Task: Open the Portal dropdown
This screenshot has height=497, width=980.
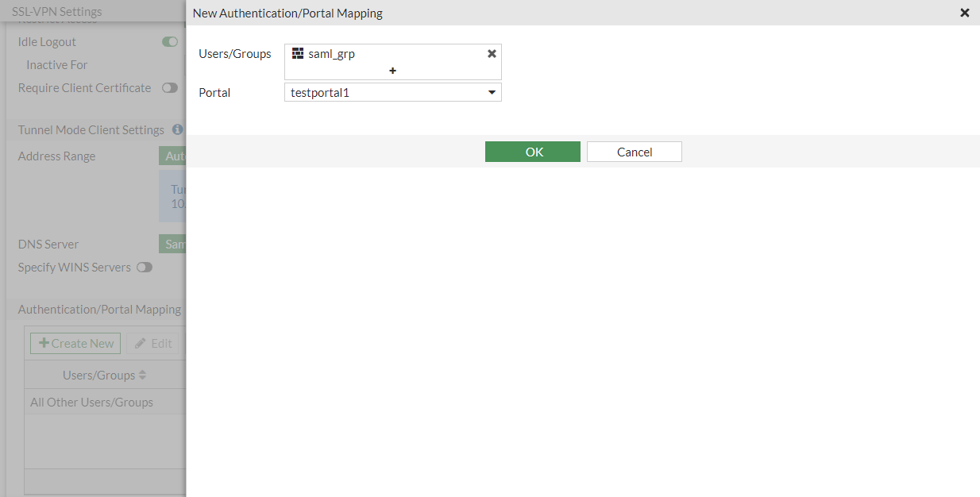Action: point(492,92)
